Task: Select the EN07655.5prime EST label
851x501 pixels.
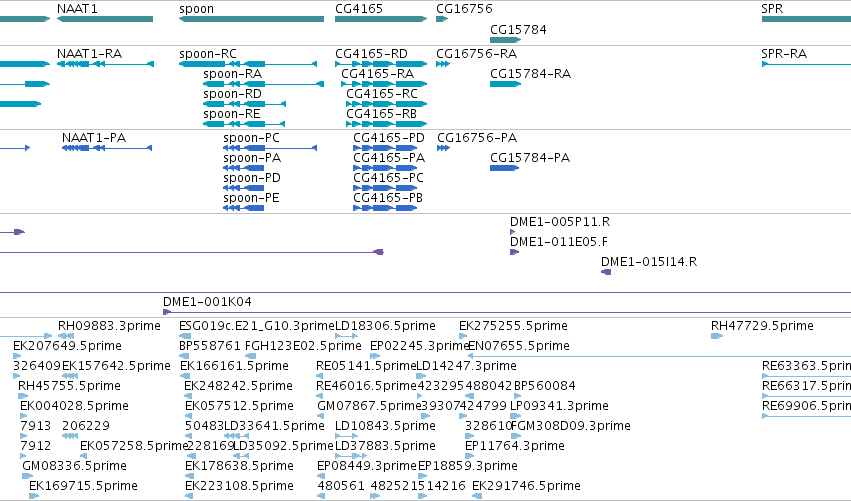Action: (519, 346)
